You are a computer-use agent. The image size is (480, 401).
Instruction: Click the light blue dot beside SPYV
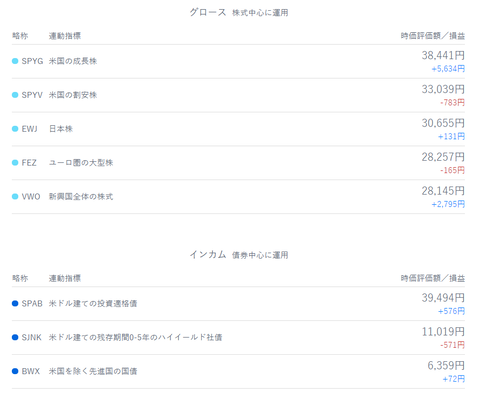tap(15, 95)
